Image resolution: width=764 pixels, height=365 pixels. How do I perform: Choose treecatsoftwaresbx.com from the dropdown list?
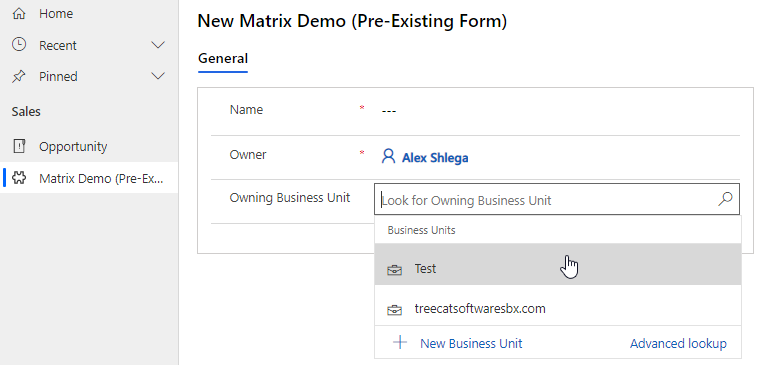(558, 306)
